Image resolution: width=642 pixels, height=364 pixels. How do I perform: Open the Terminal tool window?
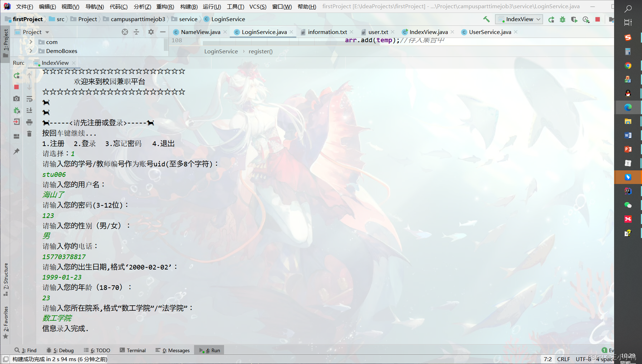pyautogui.click(x=133, y=350)
